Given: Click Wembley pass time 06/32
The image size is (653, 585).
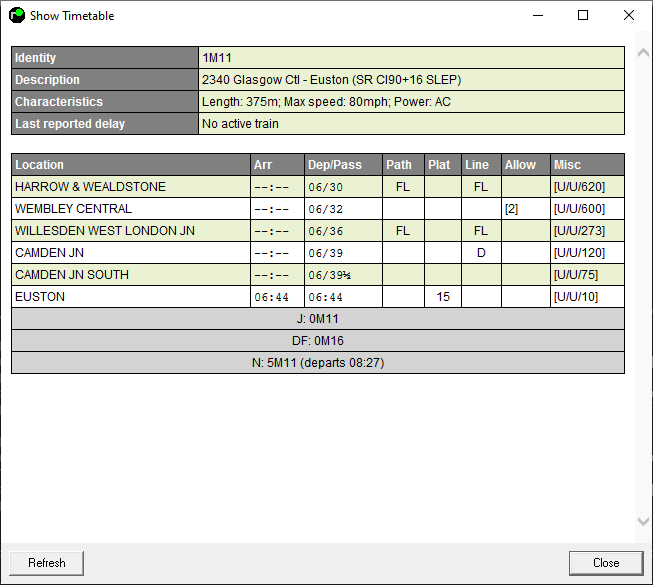Looking at the screenshot, I should point(326,209).
